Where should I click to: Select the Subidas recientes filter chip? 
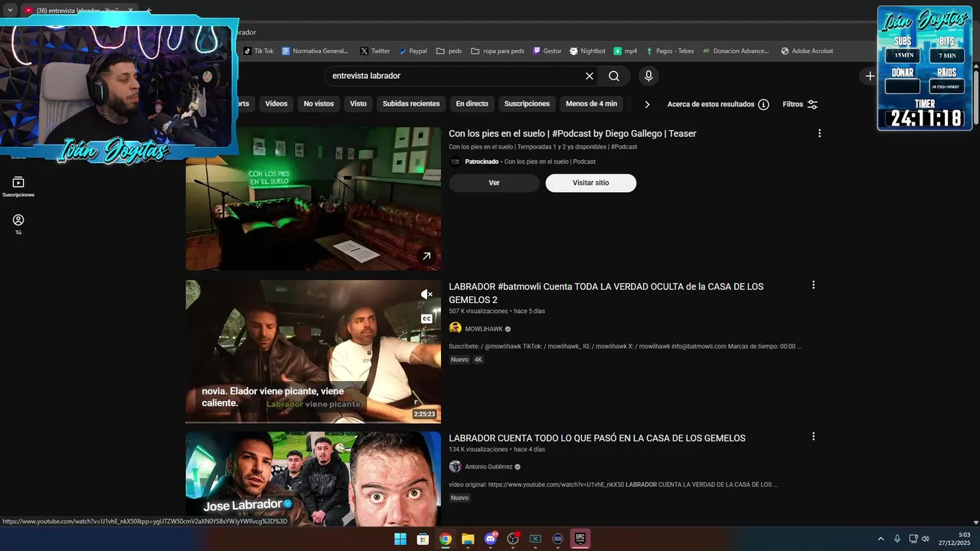pos(411,104)
